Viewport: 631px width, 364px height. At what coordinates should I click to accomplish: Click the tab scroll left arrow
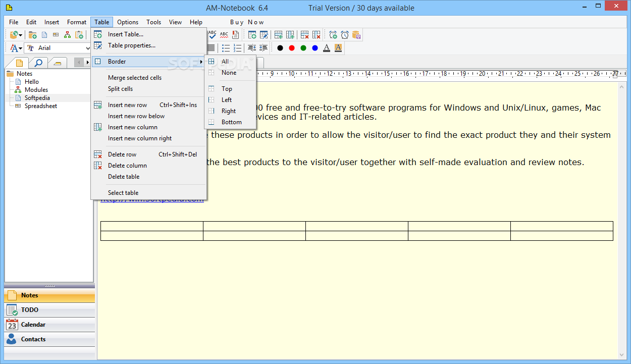[79, 63]
